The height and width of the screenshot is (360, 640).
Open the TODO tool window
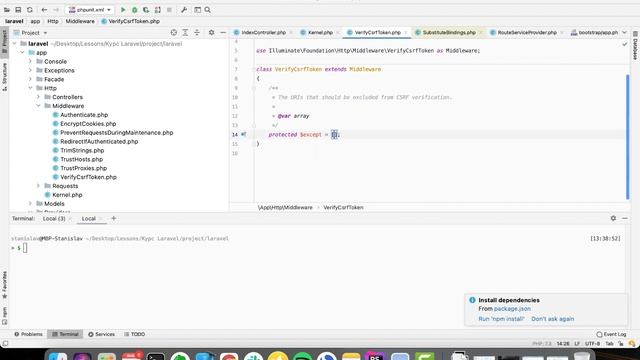134,334
